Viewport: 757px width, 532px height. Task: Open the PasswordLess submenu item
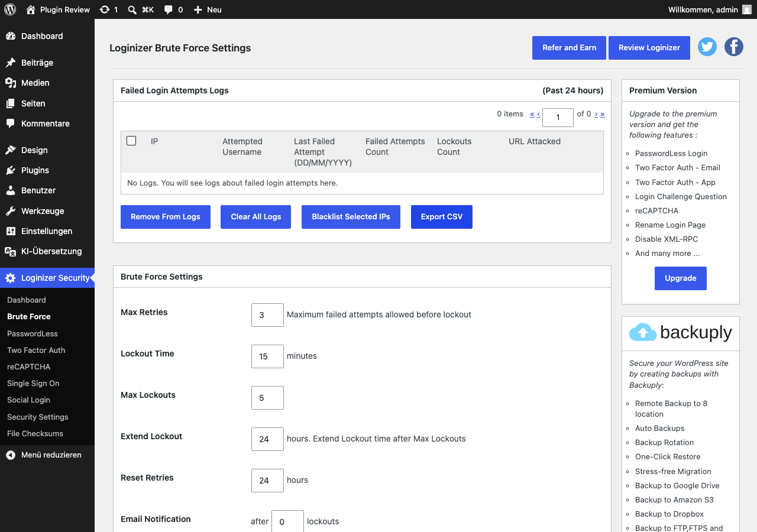pos(33,333)
